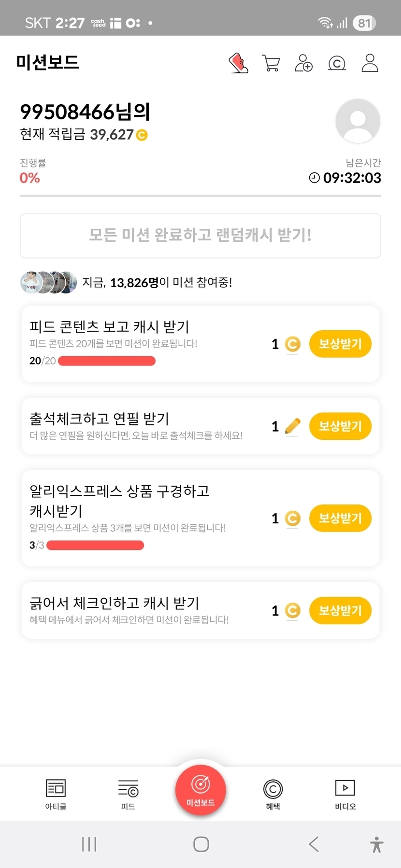
Task: Claim reward for 피드 콘텐츠 보고 캐시 받기
Action: tap(340, 344)
